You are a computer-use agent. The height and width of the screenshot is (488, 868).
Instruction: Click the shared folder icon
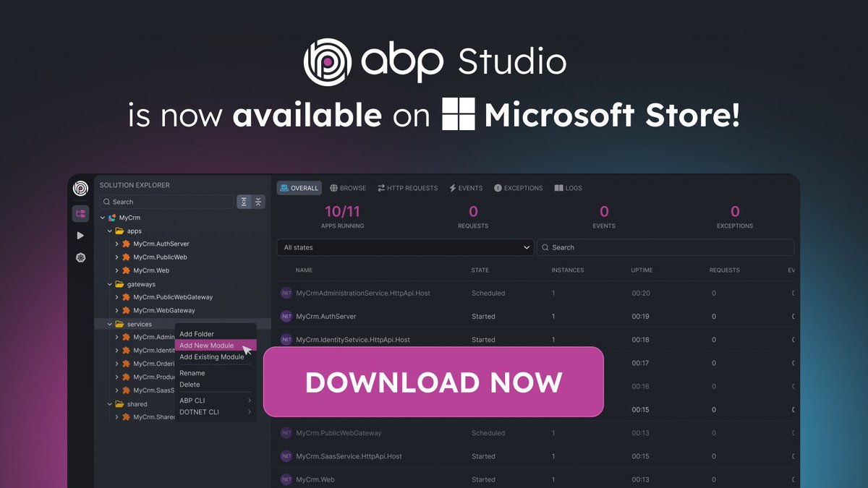coord(119,404)
